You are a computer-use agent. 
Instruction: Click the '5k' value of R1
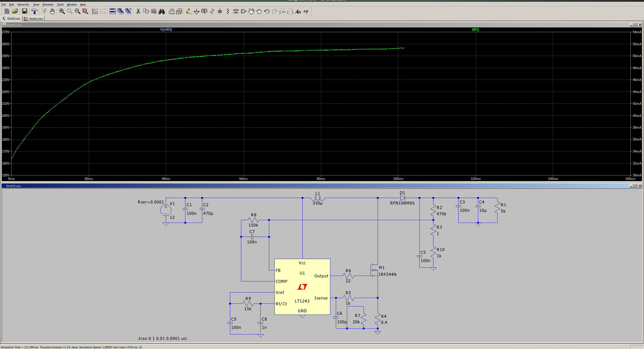tap(503, 211)
